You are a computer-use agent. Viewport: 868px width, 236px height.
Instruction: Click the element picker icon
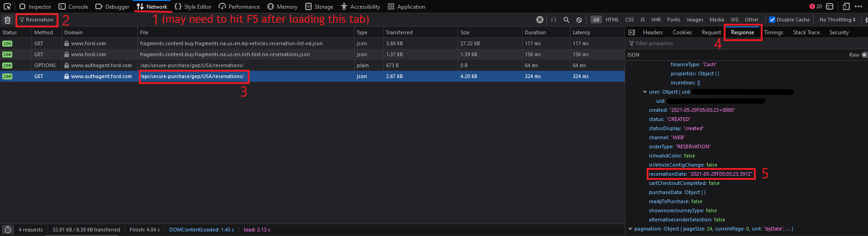point(7,6)
